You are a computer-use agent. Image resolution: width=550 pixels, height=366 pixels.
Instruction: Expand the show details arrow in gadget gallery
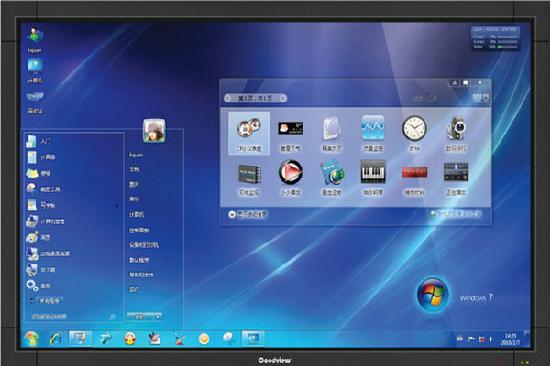point(232,214)
